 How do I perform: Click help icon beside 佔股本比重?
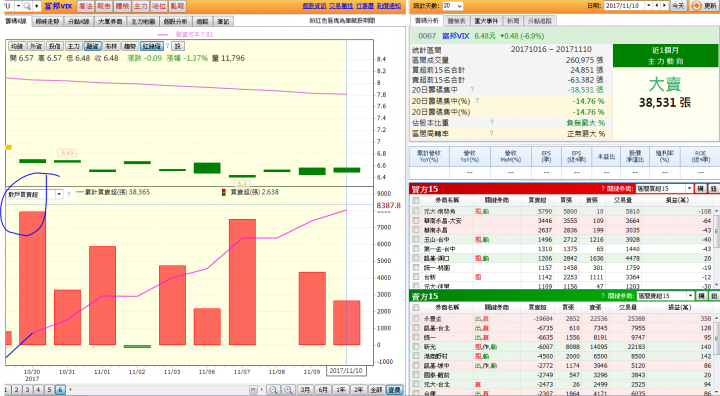click(492, 122)
